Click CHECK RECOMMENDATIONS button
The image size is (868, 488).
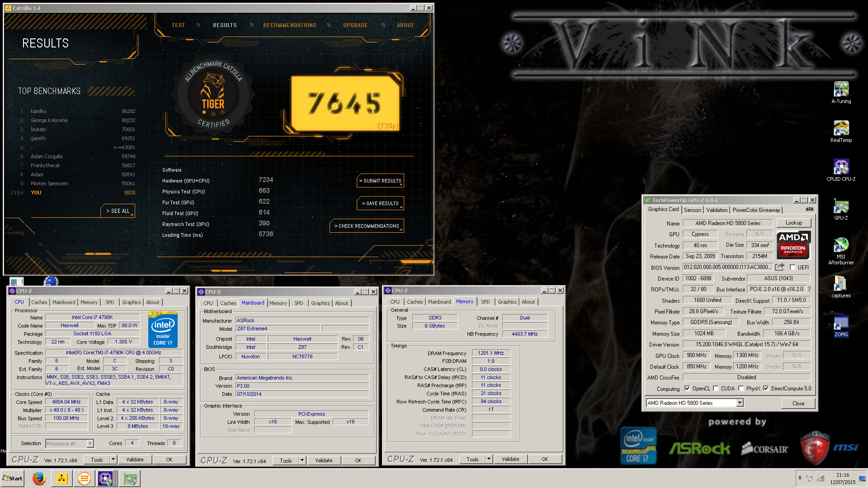(367, 226)
